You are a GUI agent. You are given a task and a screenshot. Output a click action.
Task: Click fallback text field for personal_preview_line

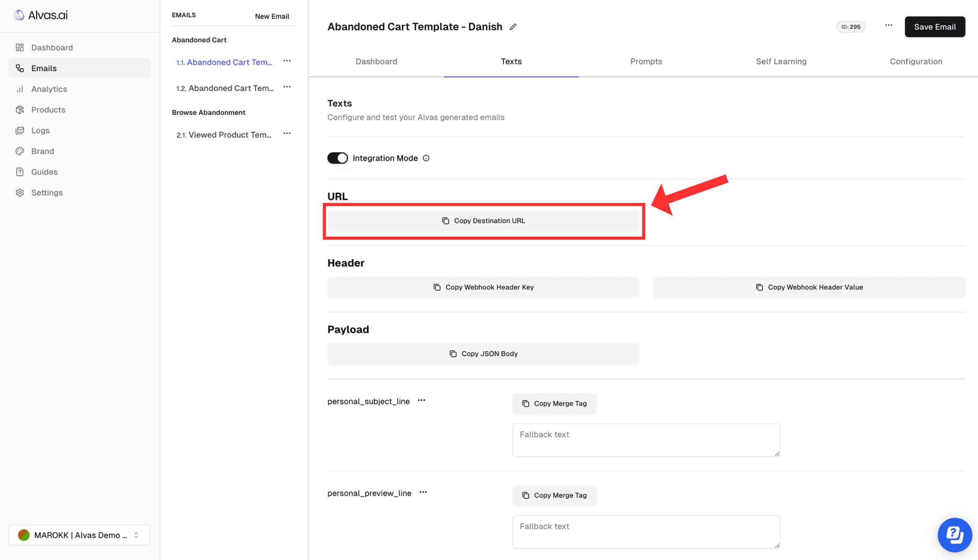pos(646,532)
